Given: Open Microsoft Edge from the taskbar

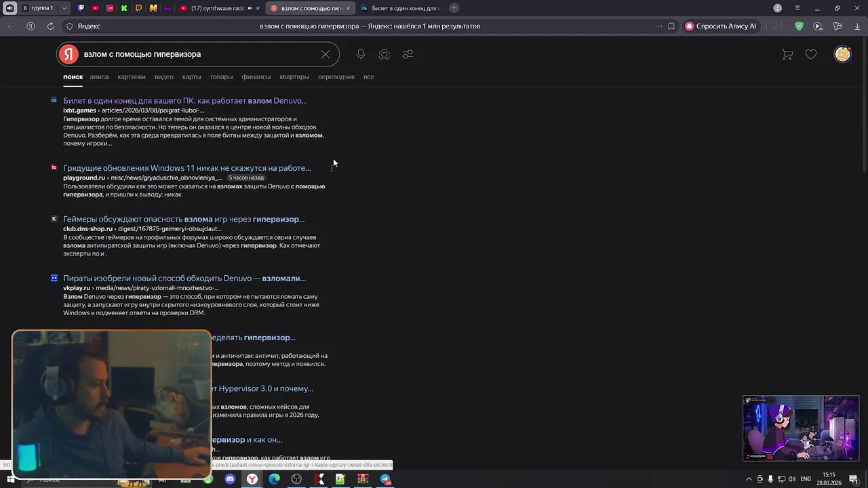Looking at the screenshot, I should pos(274,479).
